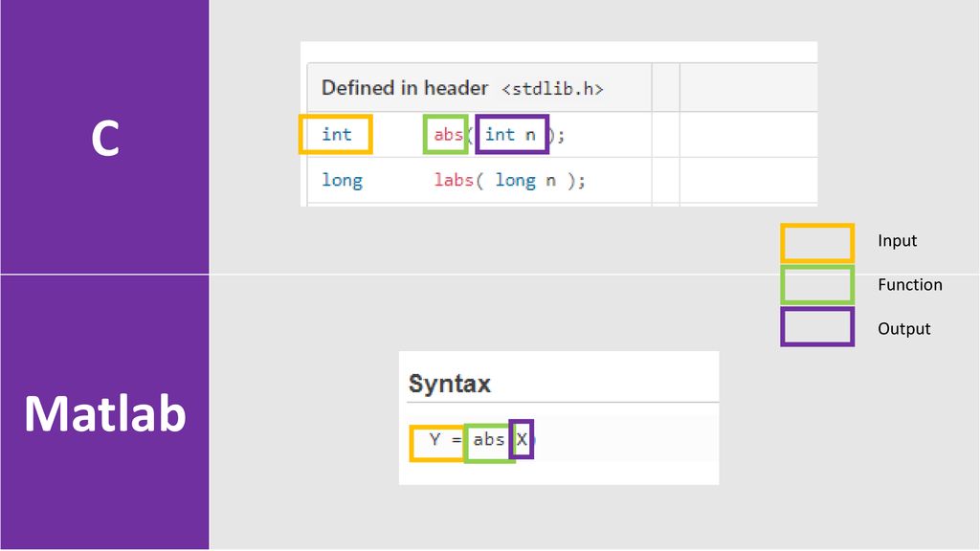Click 'abs' in the Matlab syntax box
The image size is (980, 551).
(489, 440)
